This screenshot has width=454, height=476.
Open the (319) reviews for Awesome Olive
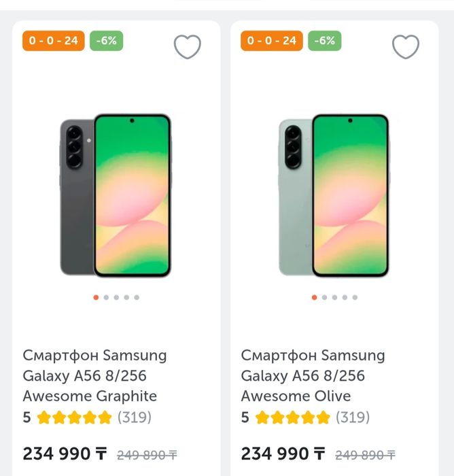pyautogui.click(x=353, y=418)
